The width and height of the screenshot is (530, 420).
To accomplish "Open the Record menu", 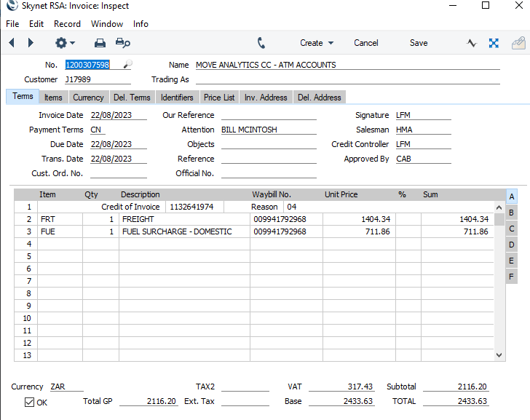I will tap(67, 24).
